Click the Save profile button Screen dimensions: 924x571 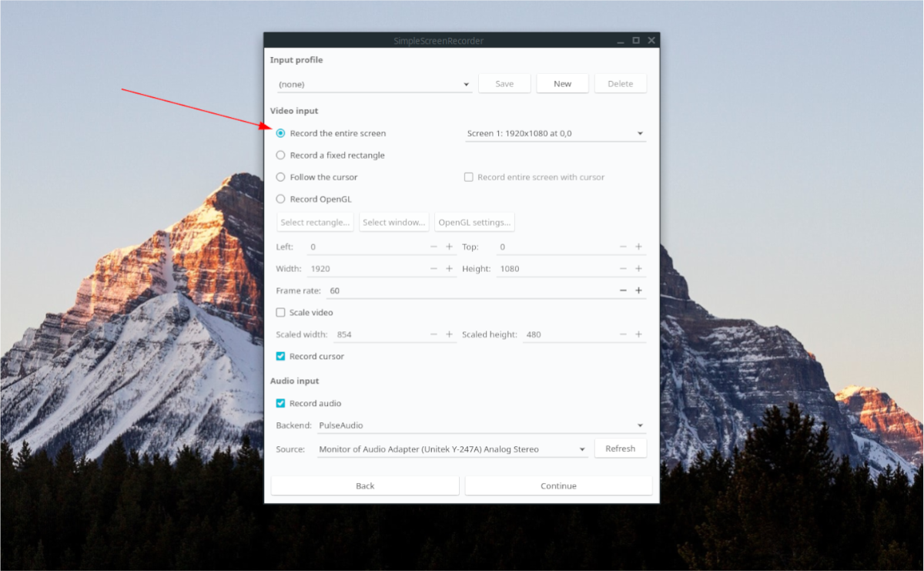coord(504,84)
